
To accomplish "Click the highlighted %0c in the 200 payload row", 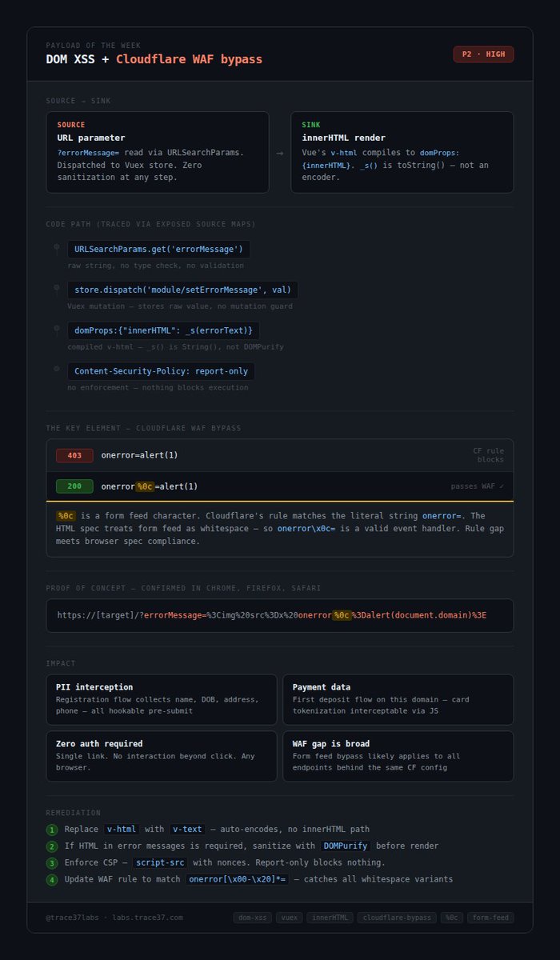I will 144,486.
